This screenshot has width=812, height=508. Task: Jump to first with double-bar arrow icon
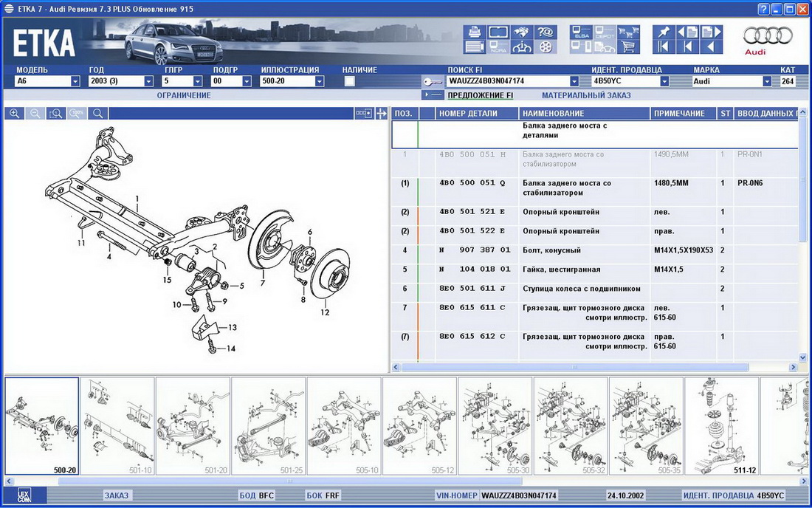click(x=664, y=47)
